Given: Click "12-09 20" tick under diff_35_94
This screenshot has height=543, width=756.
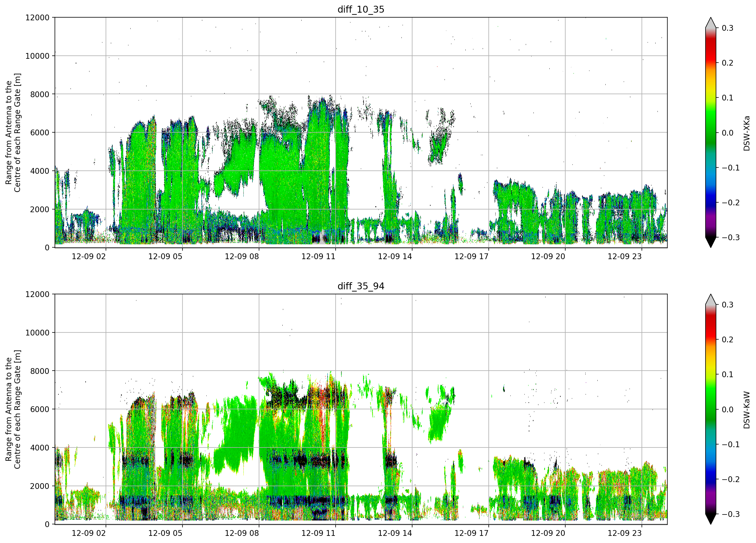Looking at the screenshot, I should click(x=548, y=533).
